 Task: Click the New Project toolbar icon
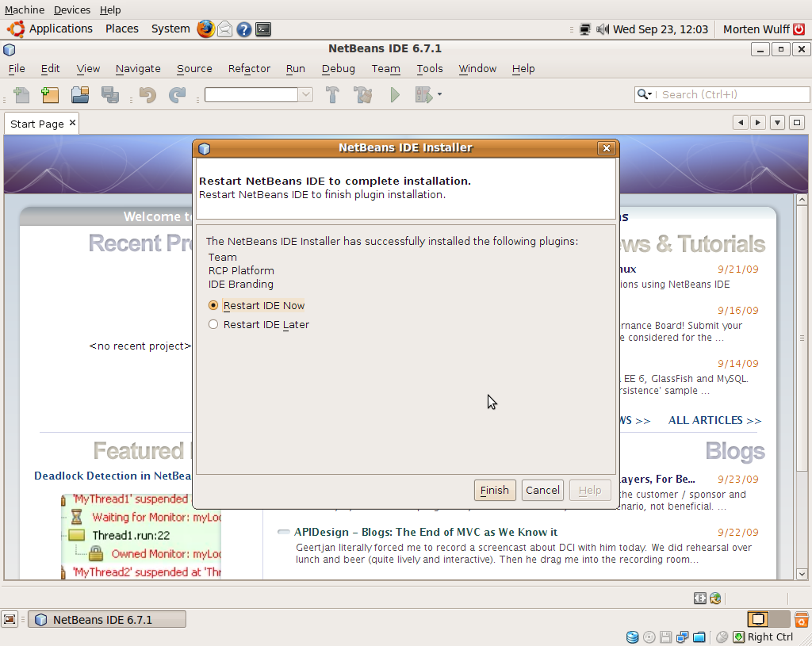tap(50, 95)
